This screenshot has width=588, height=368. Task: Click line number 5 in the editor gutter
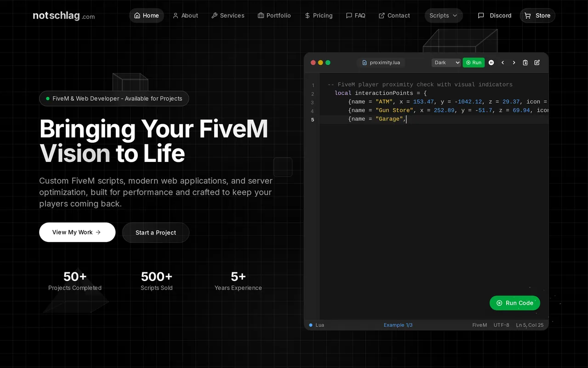(x=313, y=120)
